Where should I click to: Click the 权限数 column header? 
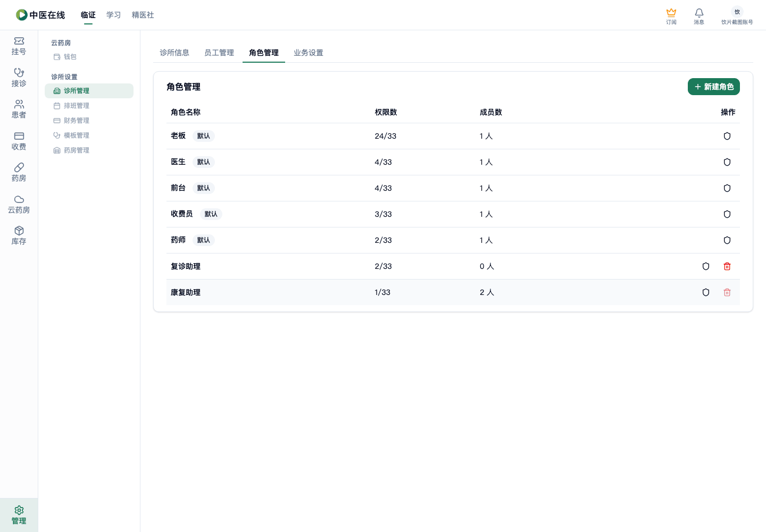[386, 112]
